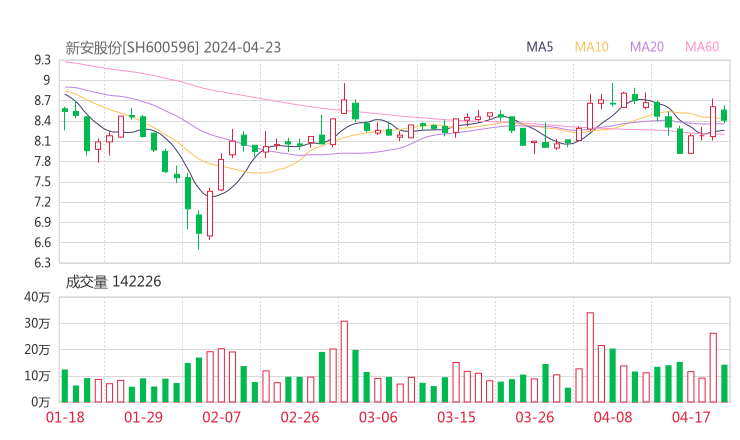
Task: Click the 7.5 price axis label
Action: coord(42,182)
